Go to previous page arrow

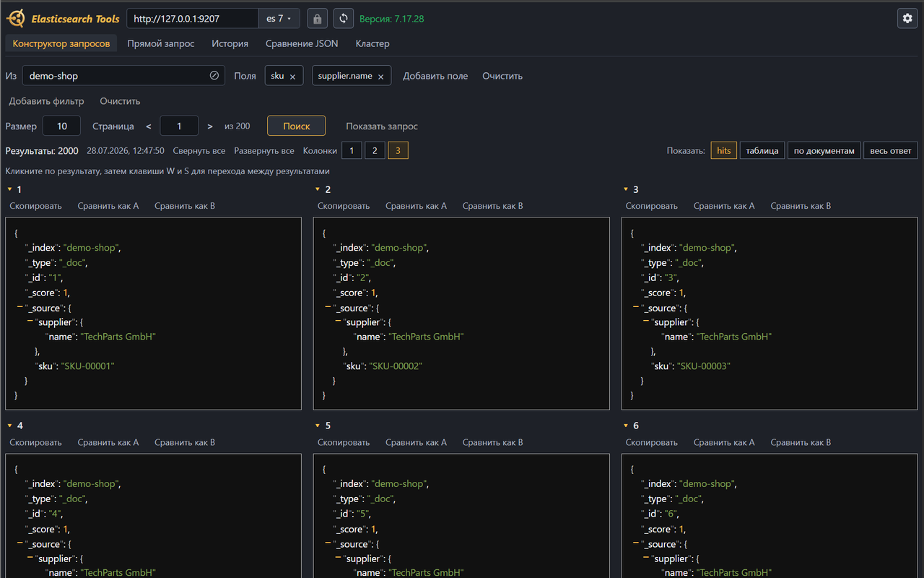pos(149,126)
